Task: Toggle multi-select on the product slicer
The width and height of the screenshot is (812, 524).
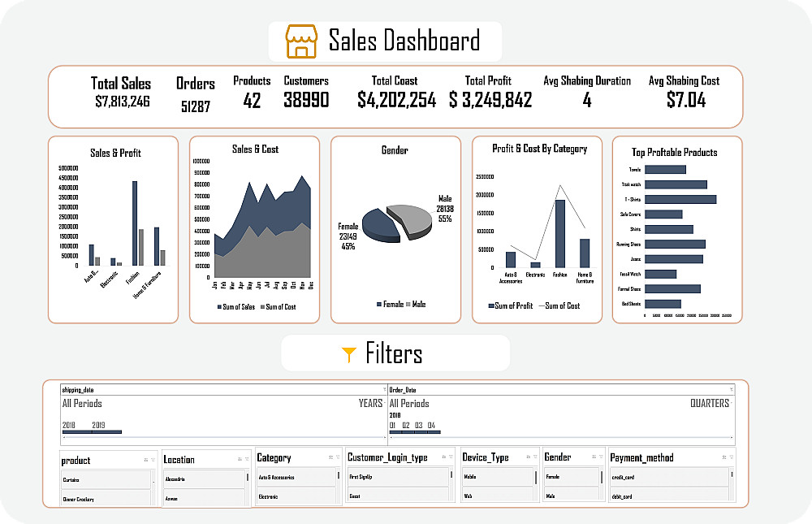Action: (146, 460)
